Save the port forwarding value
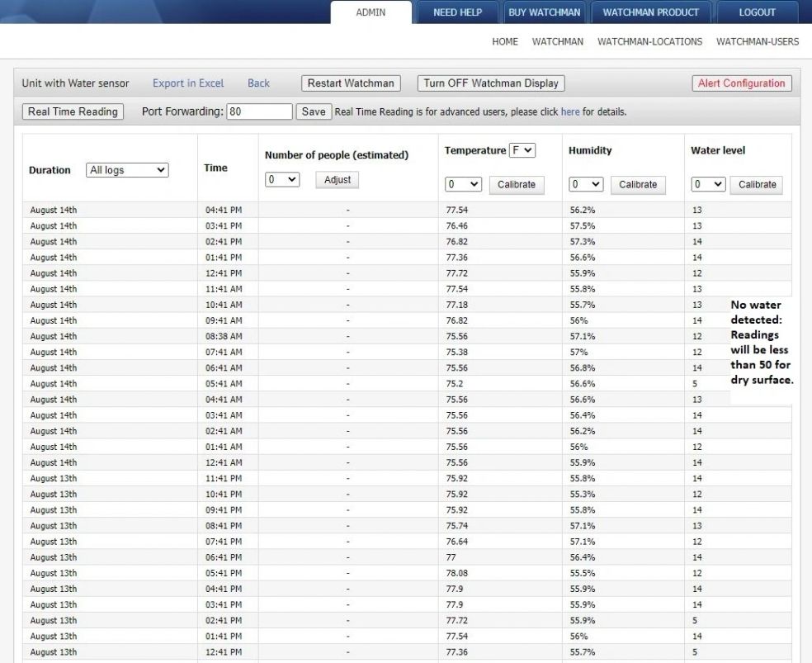This screenshot has width=812, height=663. click(314, 111)
